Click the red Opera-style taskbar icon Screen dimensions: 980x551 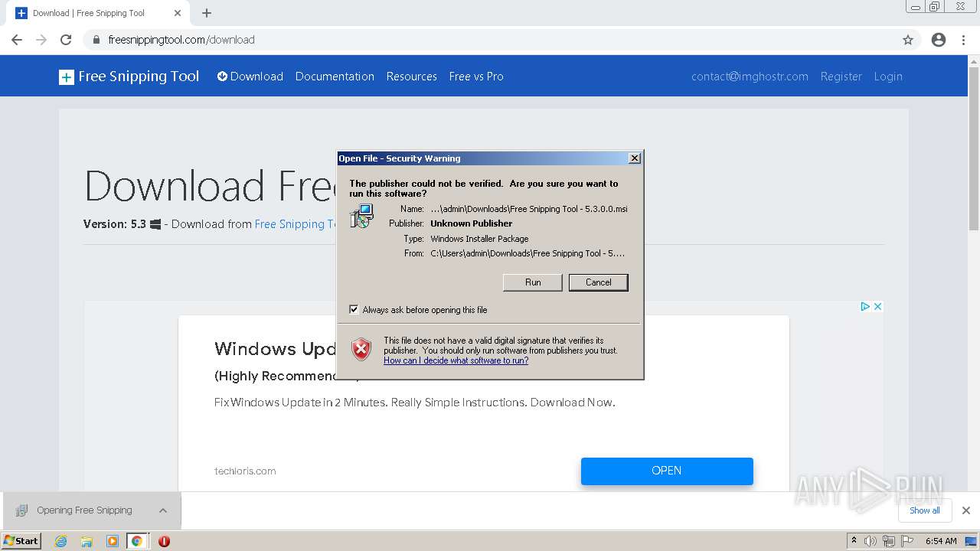[x=164, y=541]
